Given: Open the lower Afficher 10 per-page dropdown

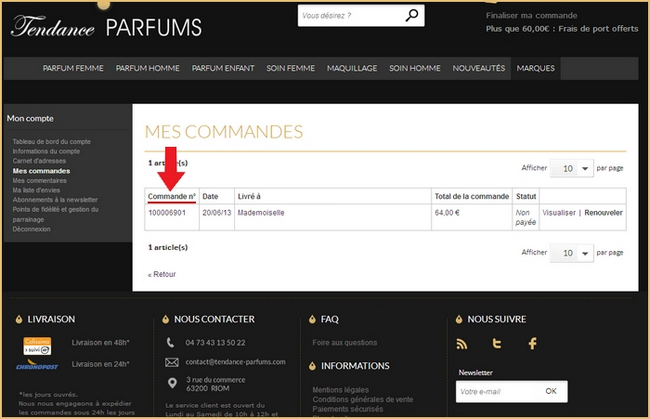Looking at the screenshot, I should click(572, 253).
